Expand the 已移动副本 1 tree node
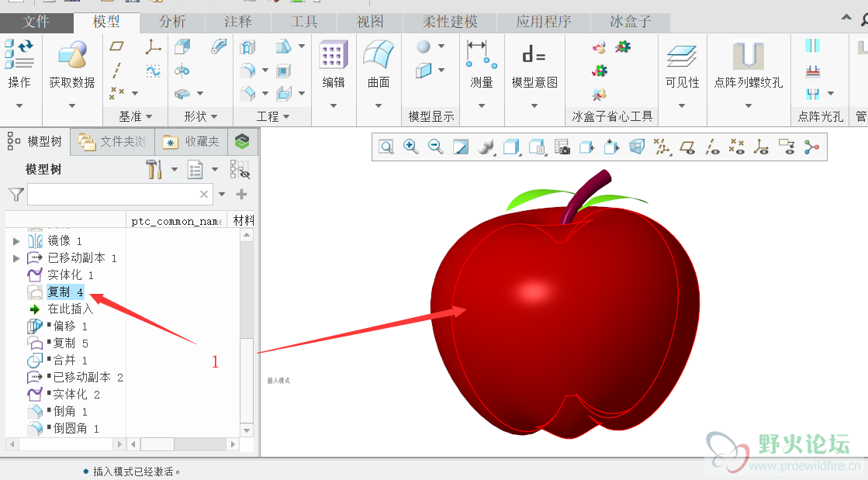 (x=16, y=258)
